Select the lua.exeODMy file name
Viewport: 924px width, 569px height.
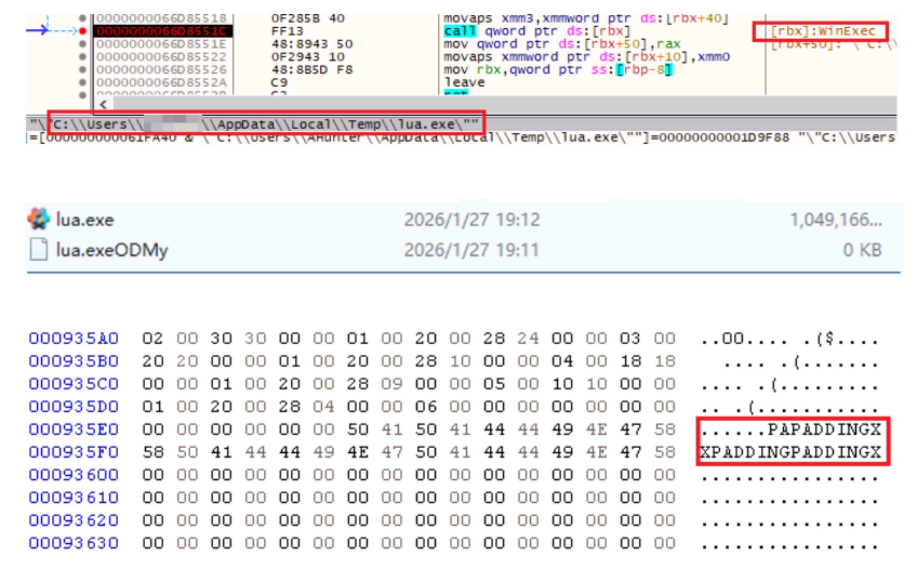click(112, 250)
